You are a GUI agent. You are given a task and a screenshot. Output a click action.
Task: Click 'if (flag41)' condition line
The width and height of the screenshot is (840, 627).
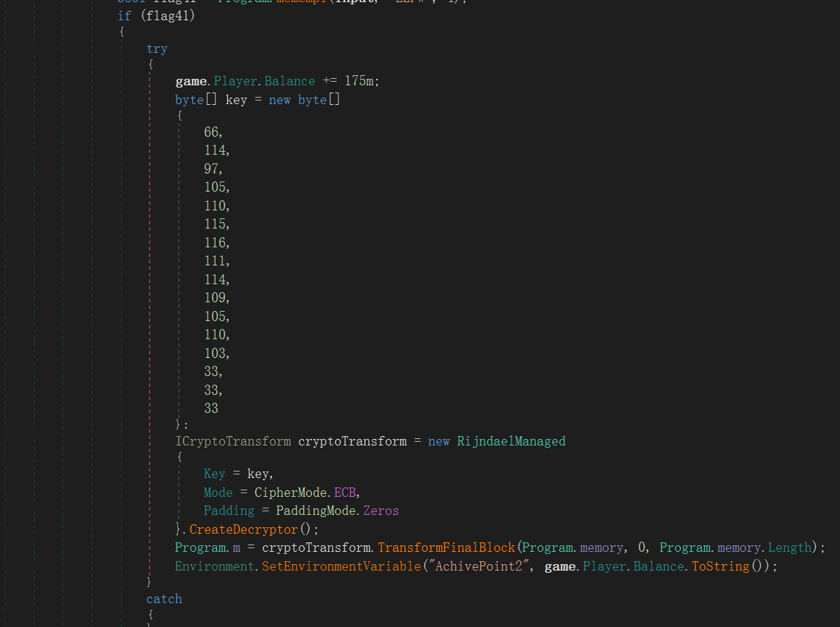tap(156, 16)
